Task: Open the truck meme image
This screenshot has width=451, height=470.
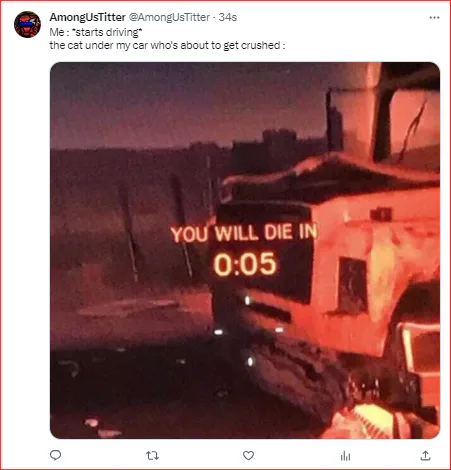Action: click(x=245, y=250)
